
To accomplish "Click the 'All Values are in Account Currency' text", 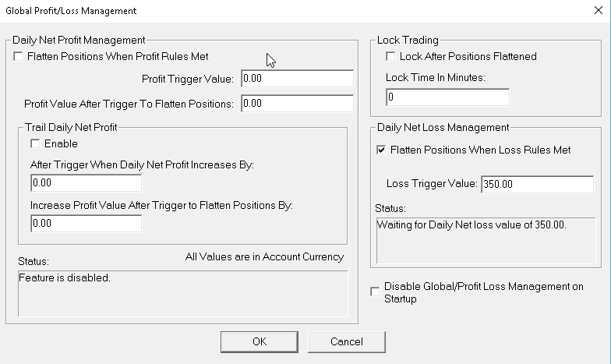I will pyautogui.click(x=264, y=257).
